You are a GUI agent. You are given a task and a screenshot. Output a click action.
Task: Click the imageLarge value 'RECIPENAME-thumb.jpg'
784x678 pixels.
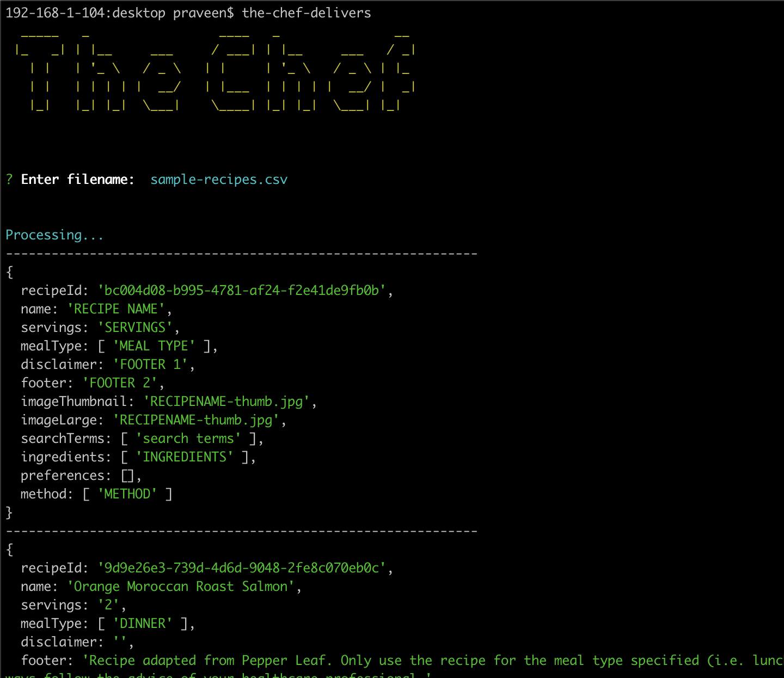coord(196,420)
